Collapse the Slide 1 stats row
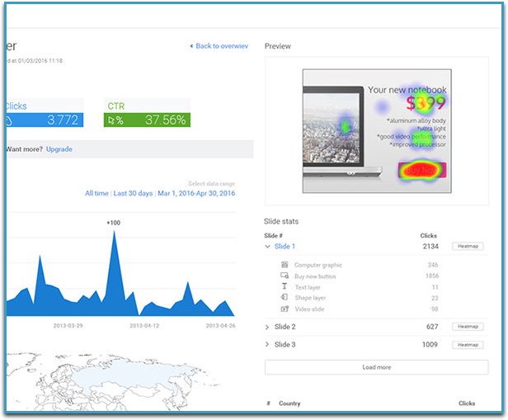The height and width of the screenshot is (420, 508). pos(267,247)
